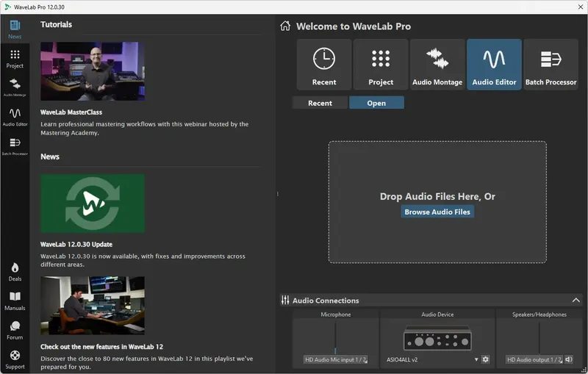Viewport: 588px width, 374px height.
Task: Click the window resize grip corner
Action: pyautogui.click(x=584, y=370)
